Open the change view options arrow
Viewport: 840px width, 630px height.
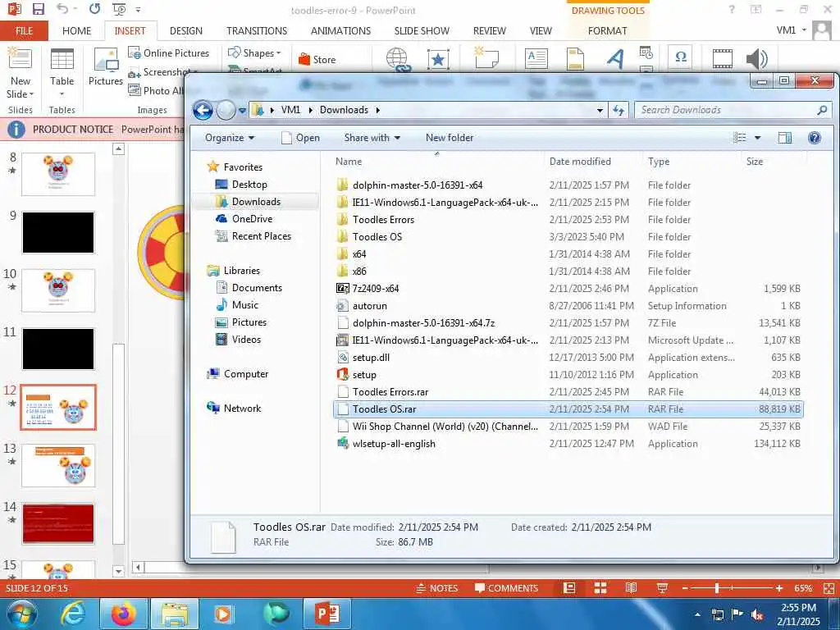757,138
